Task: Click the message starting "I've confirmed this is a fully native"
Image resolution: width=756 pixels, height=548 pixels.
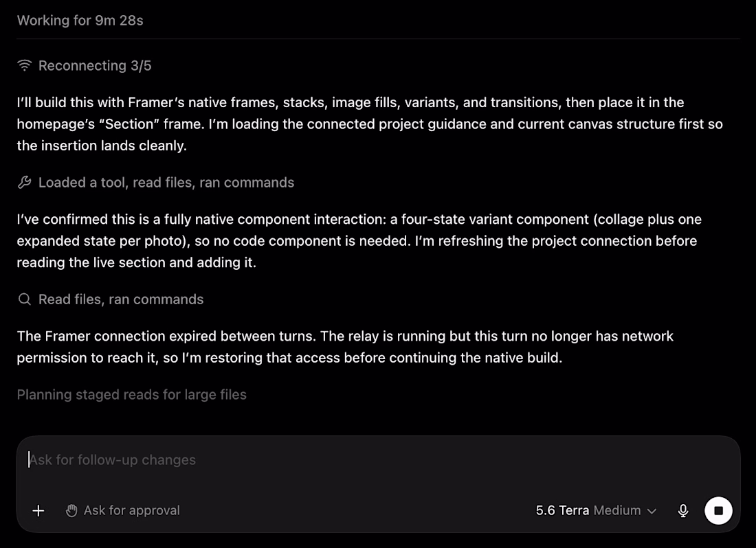Action: 359,241
